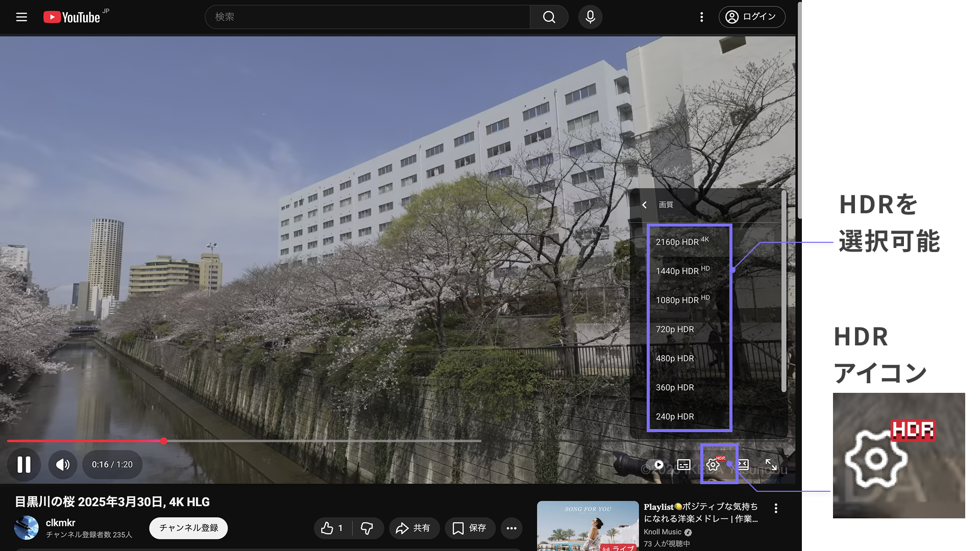Click the チャンネル登録 subscribe button
The image size is (980, 551).
[x=188, y=528]
